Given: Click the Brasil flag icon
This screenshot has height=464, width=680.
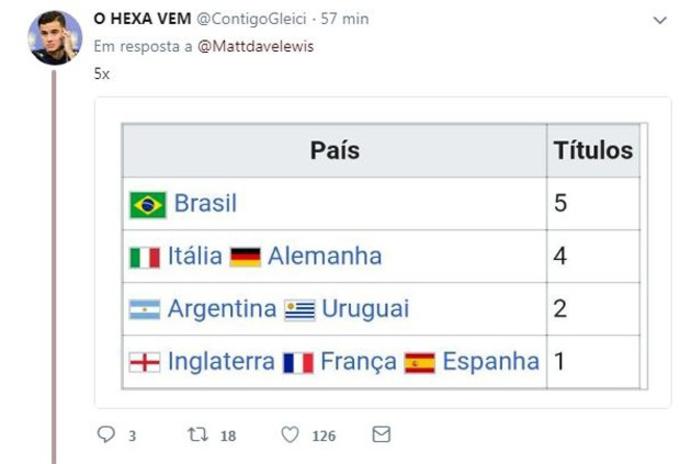Looking at the screenshot, I should (x=148, y=205).
